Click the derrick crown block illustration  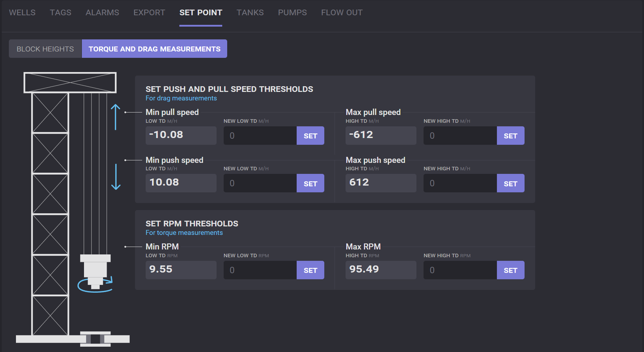point(70,82)
